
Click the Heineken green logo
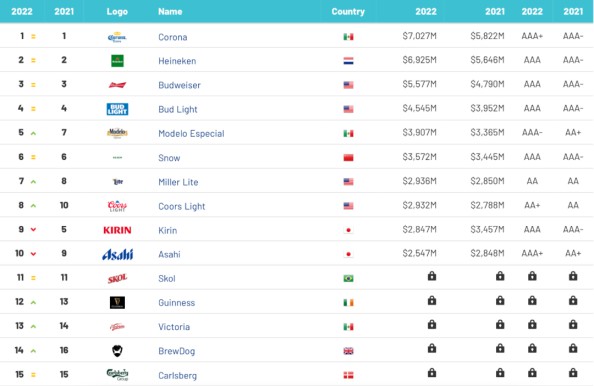coord(117,61)
